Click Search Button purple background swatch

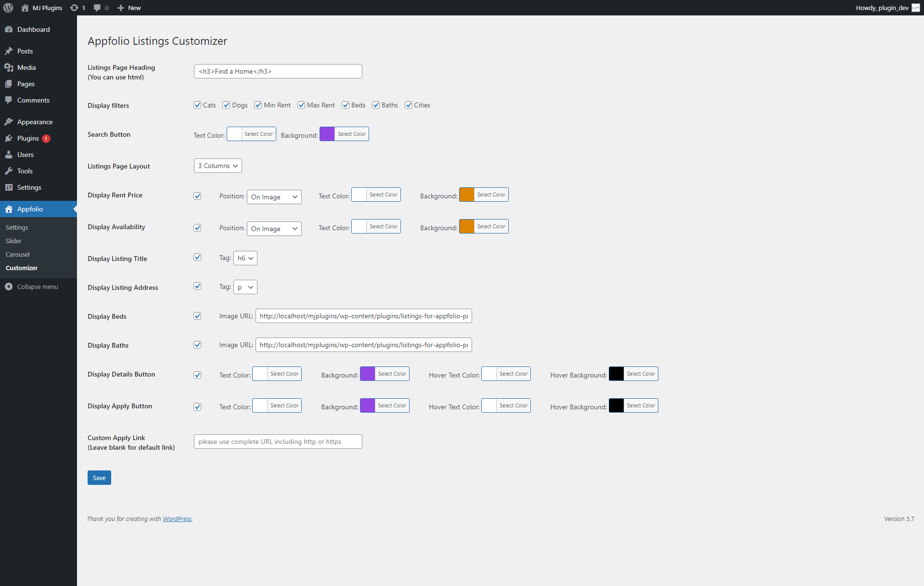(x=327, y=134)
